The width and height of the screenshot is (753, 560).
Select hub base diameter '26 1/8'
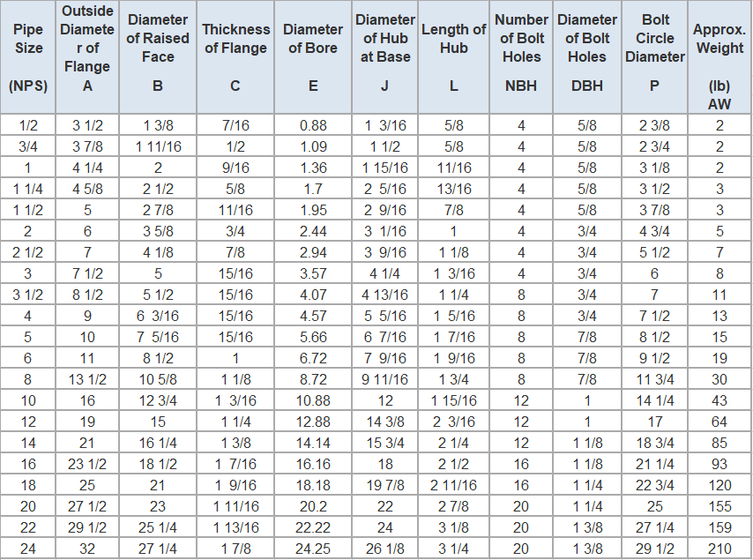pyautogui.click(x=385, y=548)
